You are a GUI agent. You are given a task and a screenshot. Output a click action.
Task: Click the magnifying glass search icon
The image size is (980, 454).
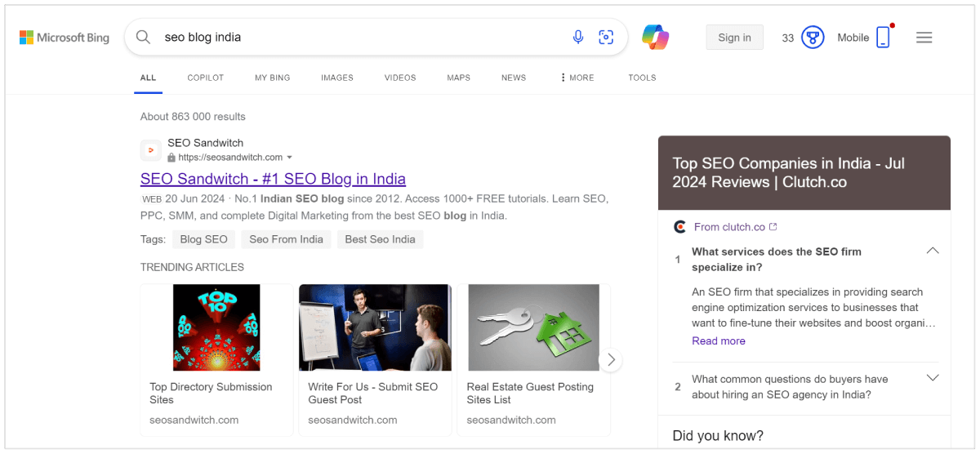pyautogui.click(x=144, y=37)
